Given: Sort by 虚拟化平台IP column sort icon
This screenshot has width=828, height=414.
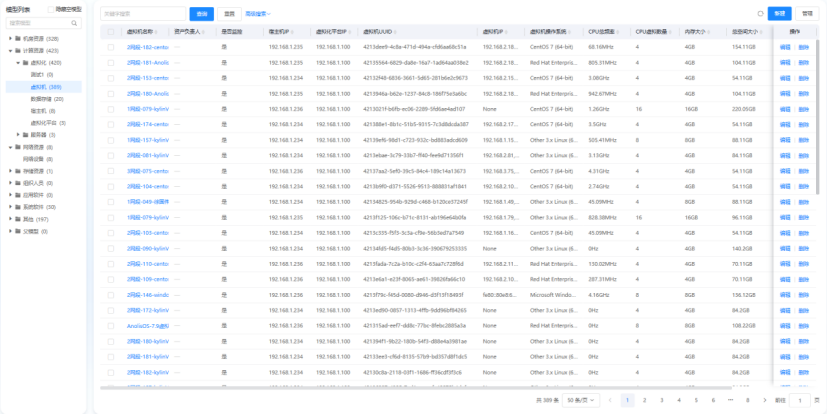Looking at the screenshot, I should [x=350, y=32].
